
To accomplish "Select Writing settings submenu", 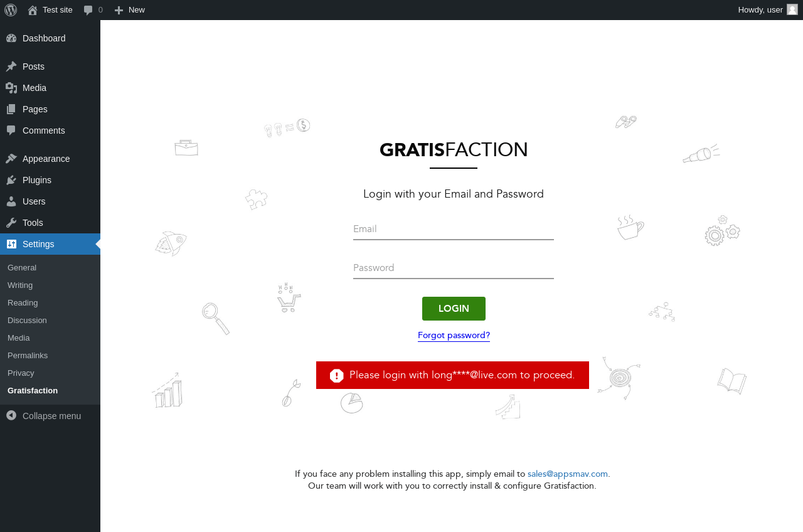I will pos(50,285).
